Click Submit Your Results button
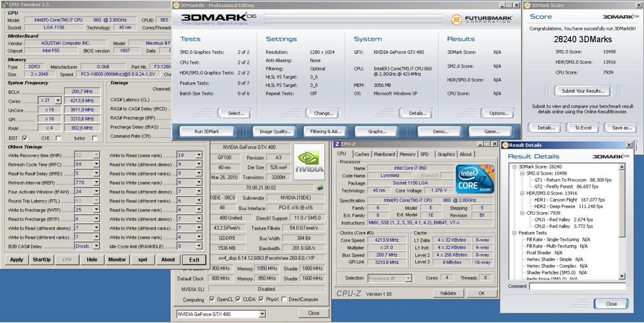This screenshot has height=323, width=644. [x=583, y=91]
